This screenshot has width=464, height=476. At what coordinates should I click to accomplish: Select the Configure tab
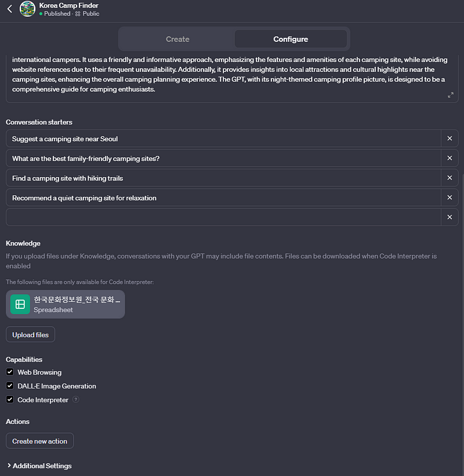coord(291,39)
